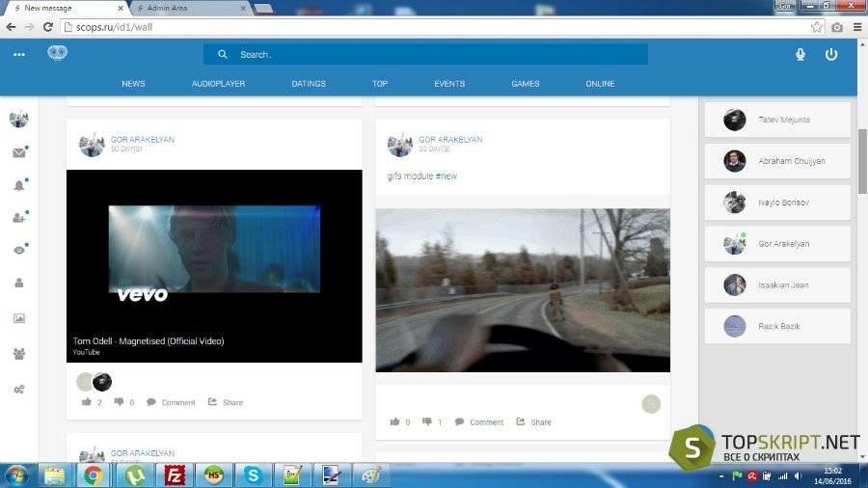This screenshot has height=488, width=868.
Task: Dislike the Tom Odell video post
Action: tap(119, 402)
